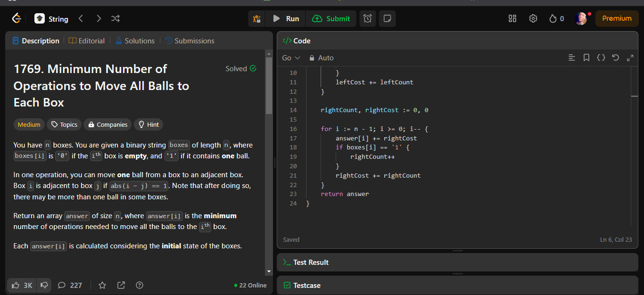This screenshot has width=644, height=295.
Task: Open the layout grid menu
Action: pos(512,18)
